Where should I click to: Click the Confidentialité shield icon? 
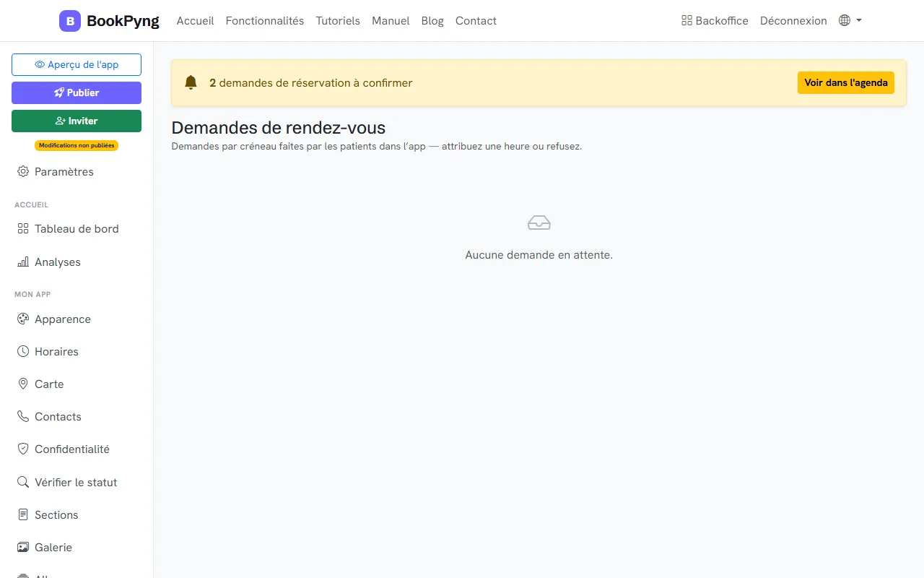[x=23, y=449]
